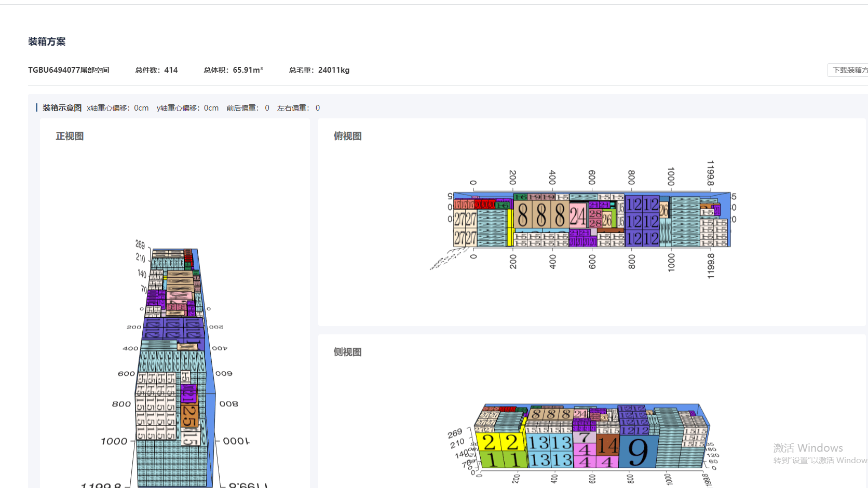This screenshot has height=488, width=868.
Task: Click the 总毛重 24011kg value
Action: click(319, 70)
